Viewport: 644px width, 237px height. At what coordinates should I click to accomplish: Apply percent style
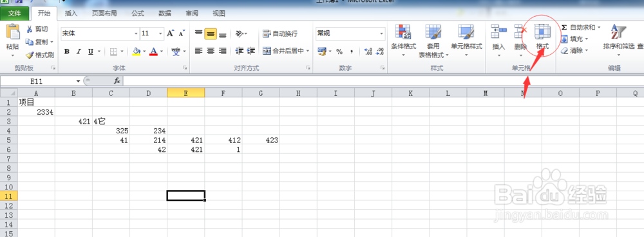click(x=339, y=52)
